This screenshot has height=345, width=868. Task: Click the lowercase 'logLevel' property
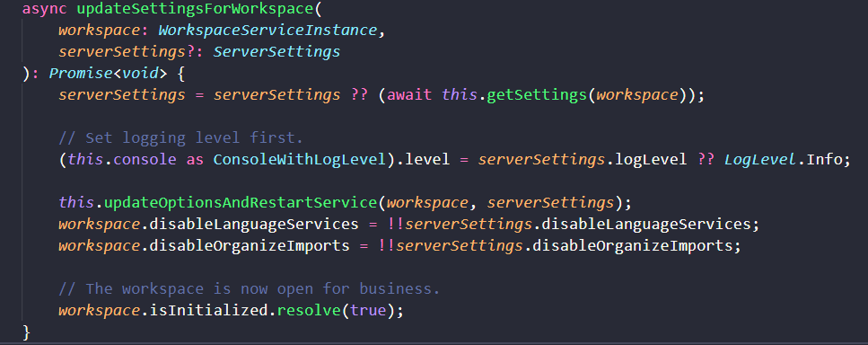click(x=651, y=160)
